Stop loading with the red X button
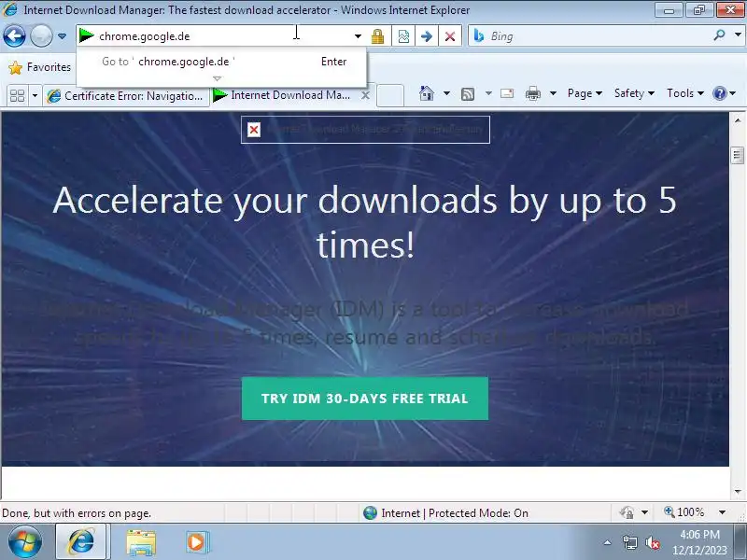Image resolution: width=747 pixels, height=560 pixels. coord(450,36)
